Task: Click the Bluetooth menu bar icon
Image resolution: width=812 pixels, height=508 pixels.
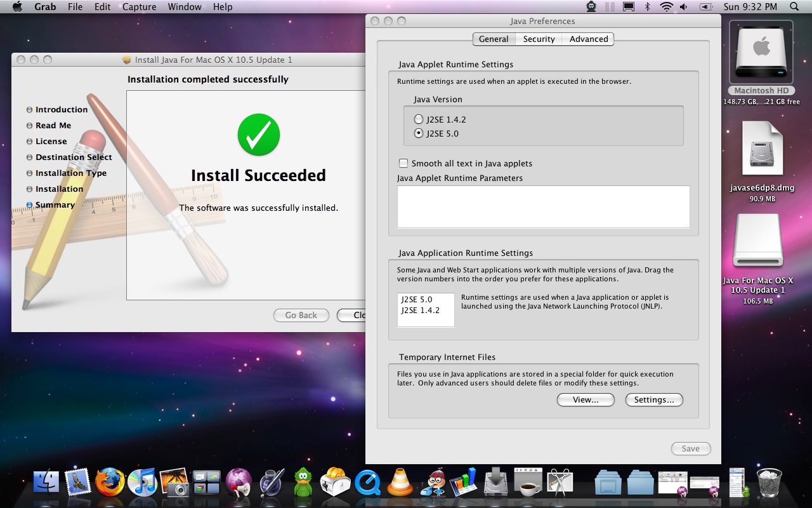Action: [x=648, y=7]
